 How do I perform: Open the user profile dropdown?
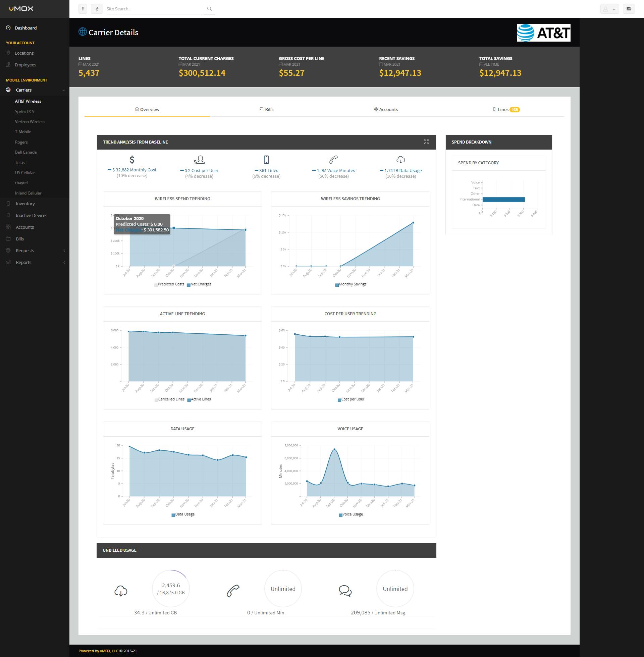[x=609, y=9]
